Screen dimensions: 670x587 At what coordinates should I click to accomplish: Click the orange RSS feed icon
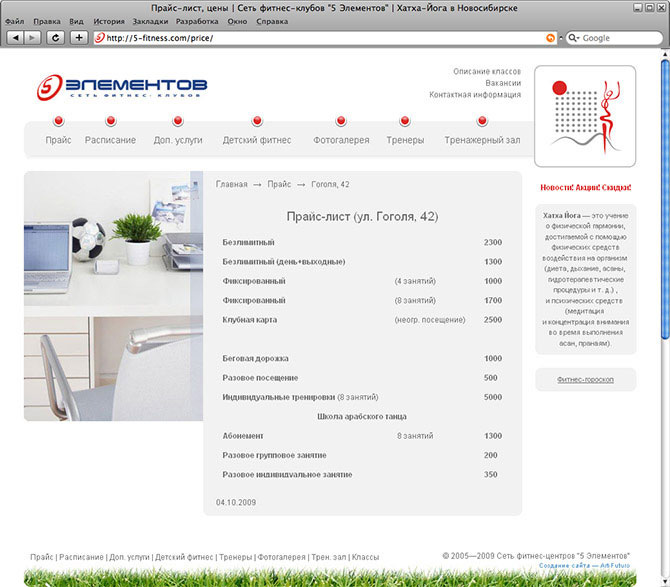[x=550, y=38]
